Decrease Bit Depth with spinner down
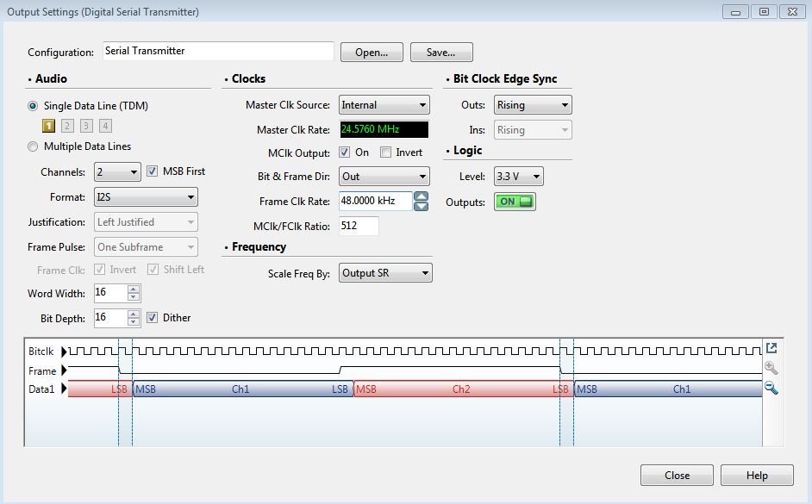The image size is (812, 504). 134,322
